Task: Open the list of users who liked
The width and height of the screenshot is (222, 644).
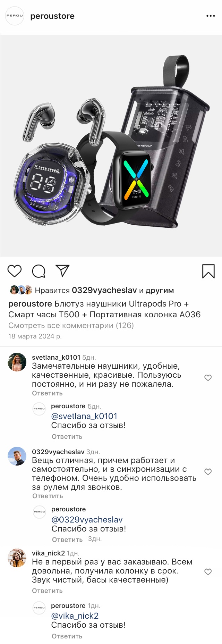Action: point(159,290)
